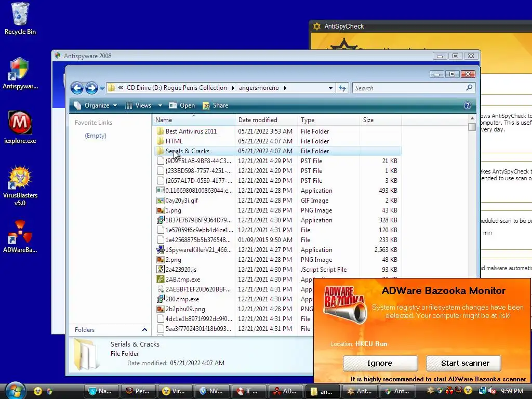Open Explorer help question mark icon
Image resolution: width=532 pixels, height=399 pixels.
[467, 105]
